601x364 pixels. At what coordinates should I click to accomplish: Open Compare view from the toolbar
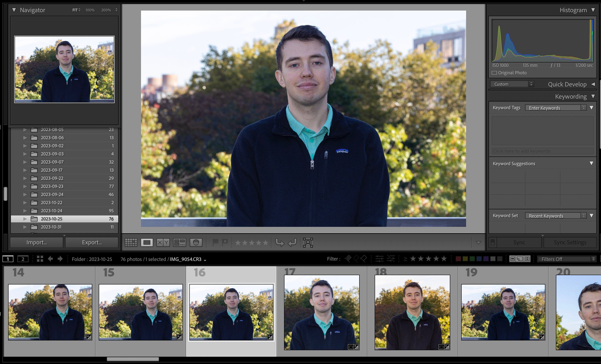pos(163,242)
